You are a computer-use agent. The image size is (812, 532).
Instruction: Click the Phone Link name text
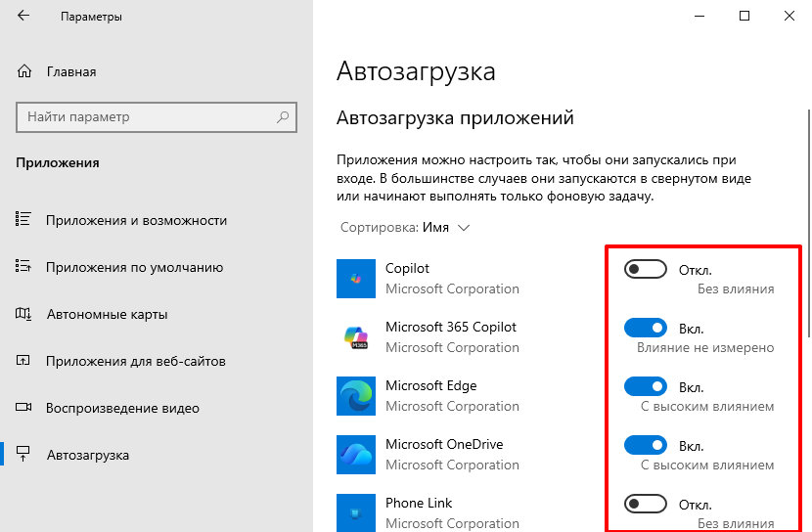419,503
